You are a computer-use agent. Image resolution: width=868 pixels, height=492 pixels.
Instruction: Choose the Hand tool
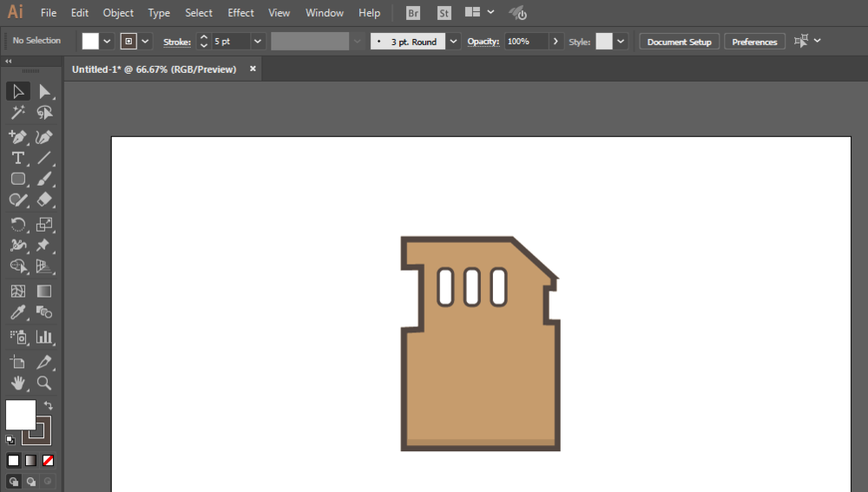pos(17,383)
